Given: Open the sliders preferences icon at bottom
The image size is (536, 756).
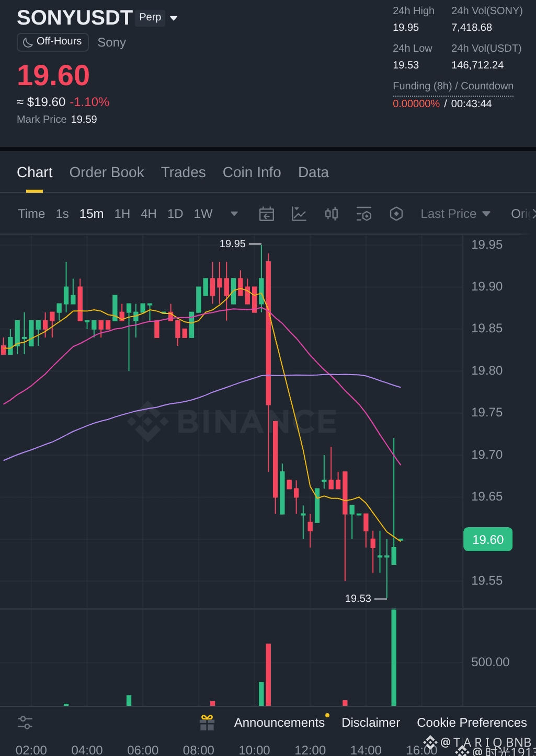Looking at the screenshot, I should click(25, 723).
